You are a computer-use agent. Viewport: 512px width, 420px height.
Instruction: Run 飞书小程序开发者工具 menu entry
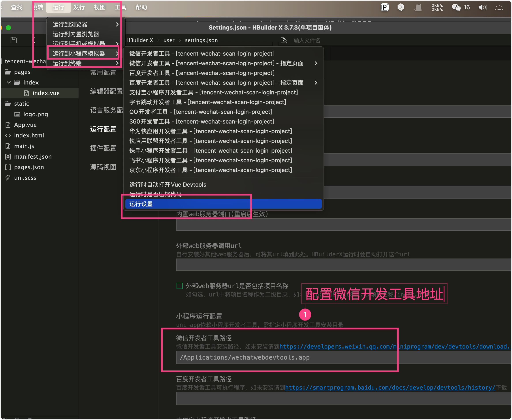223,160
